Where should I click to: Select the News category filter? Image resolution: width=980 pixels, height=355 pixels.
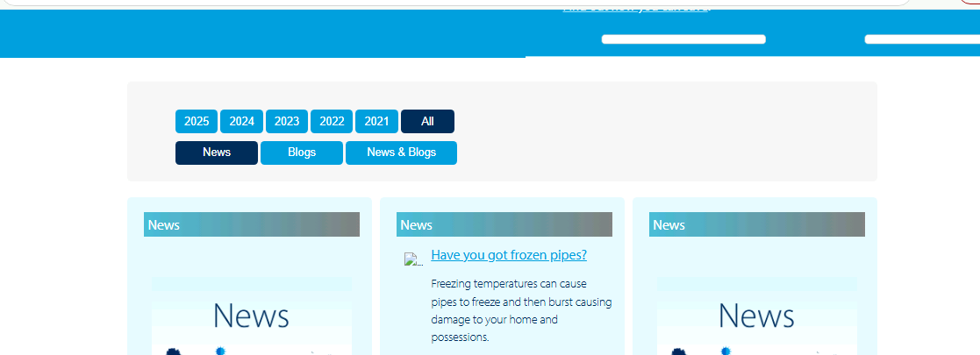[x=217, y=153]
